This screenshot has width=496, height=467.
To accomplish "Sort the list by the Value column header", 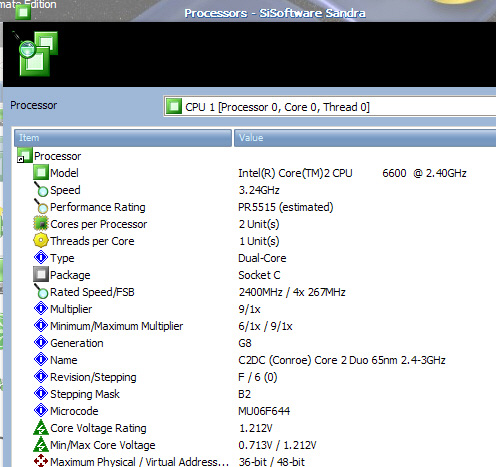I will [365, 138].
